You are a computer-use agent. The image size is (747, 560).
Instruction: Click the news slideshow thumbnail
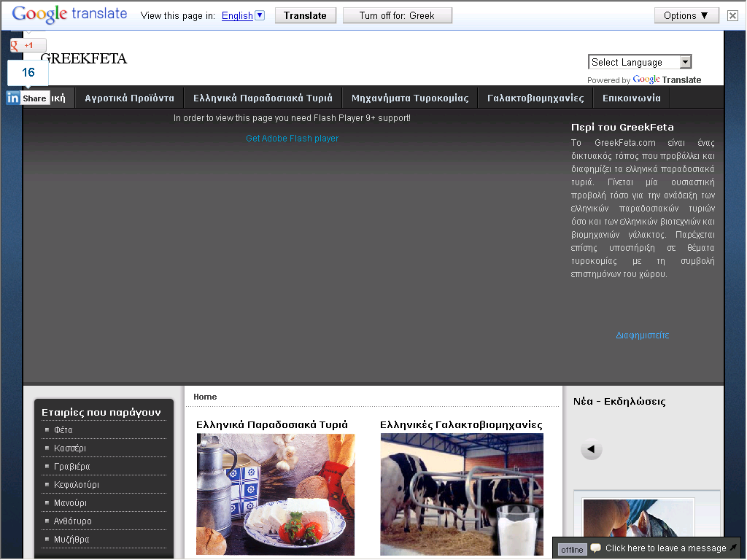pyautogui.click(x=638, y=518)
